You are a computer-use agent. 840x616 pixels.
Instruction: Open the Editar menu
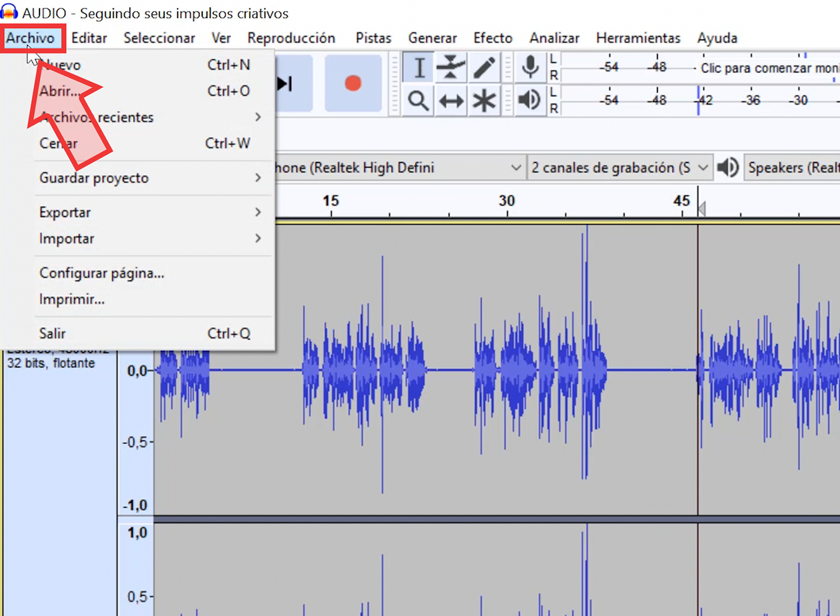(x=89, y=38)
